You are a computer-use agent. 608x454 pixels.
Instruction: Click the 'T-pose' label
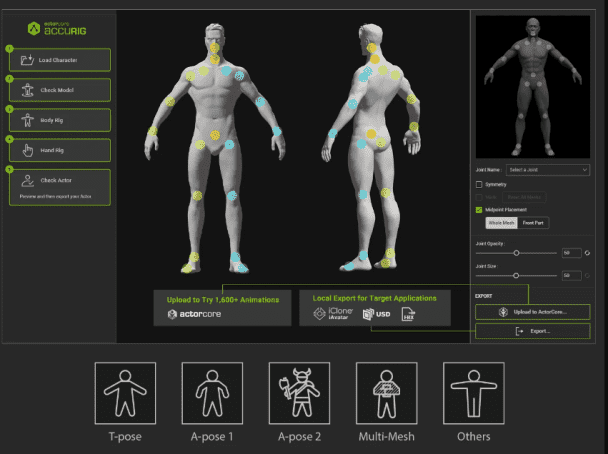(x=125, y=437)
